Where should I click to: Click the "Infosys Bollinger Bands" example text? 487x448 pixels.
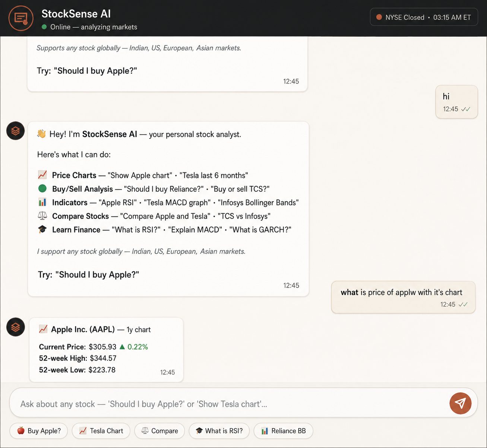(x=258, y=203)
